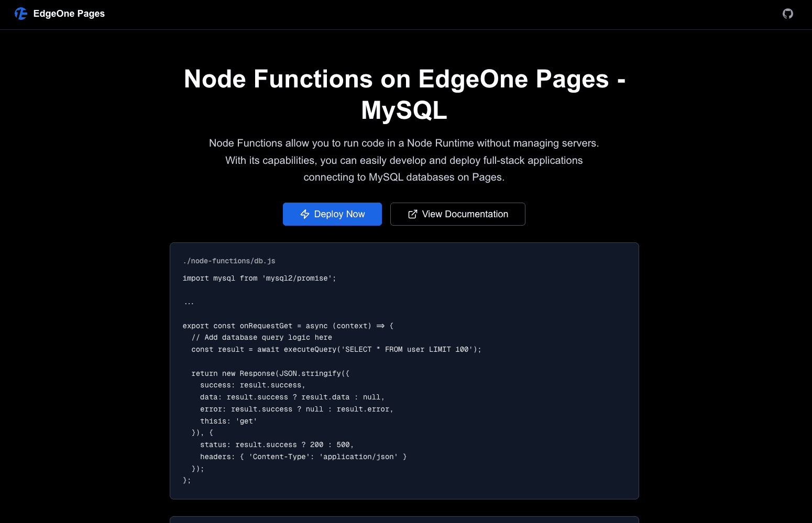
Task: Go to home via EdgeOne Pages text
Action: [69, 14]
